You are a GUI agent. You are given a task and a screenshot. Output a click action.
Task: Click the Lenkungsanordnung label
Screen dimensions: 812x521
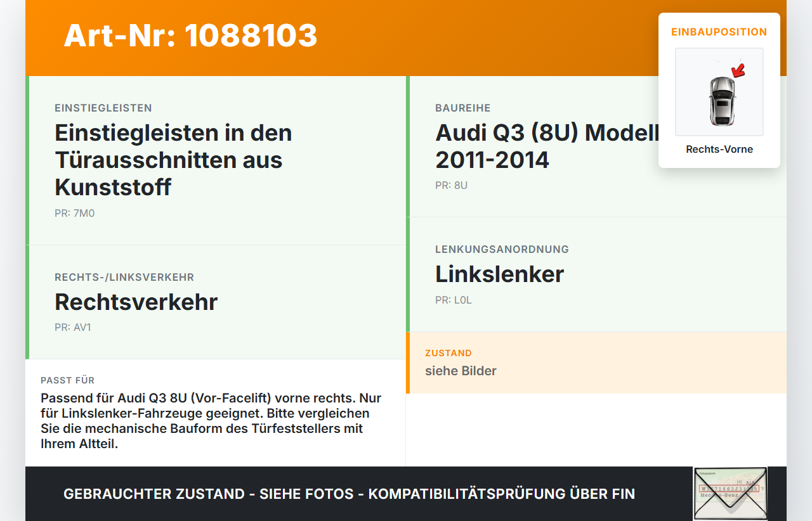[x=502, y=250]
